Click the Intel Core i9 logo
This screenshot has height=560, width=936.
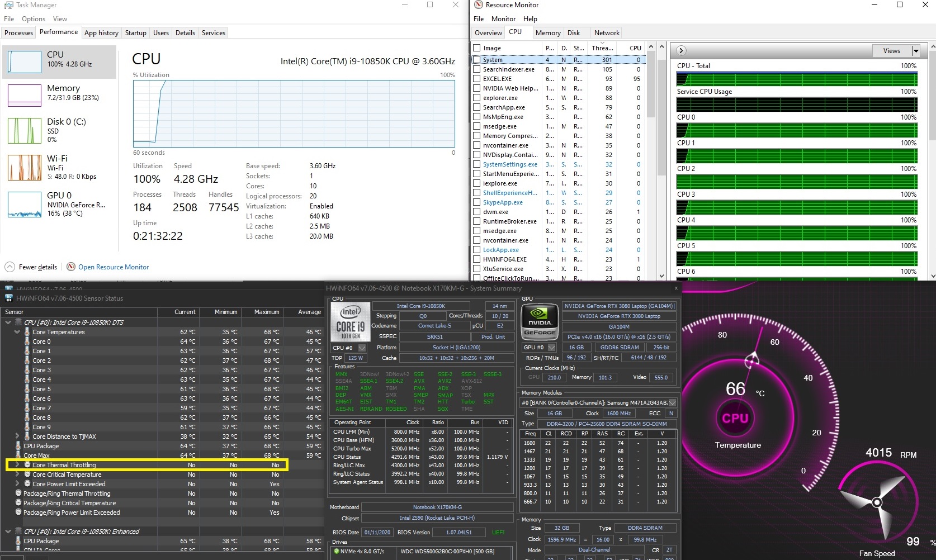point(351,322)
